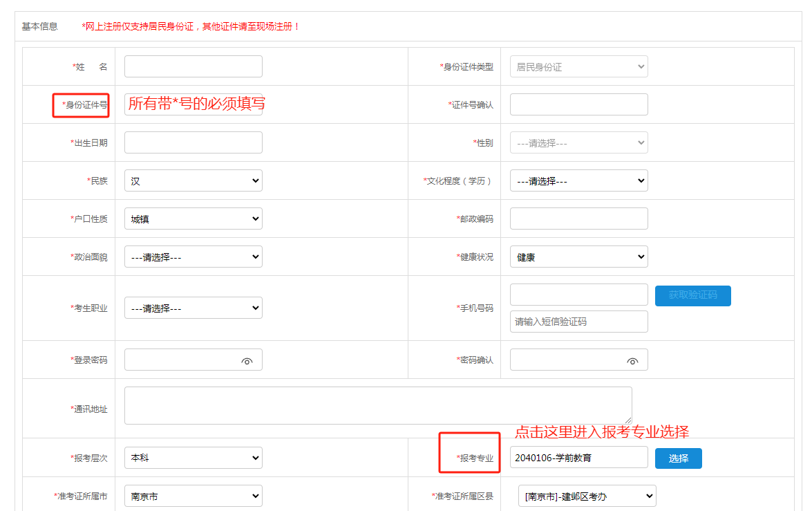Viewport: 812px width, 511px height.
Task: Click the blue 选择 button
Action: (678, 458)
